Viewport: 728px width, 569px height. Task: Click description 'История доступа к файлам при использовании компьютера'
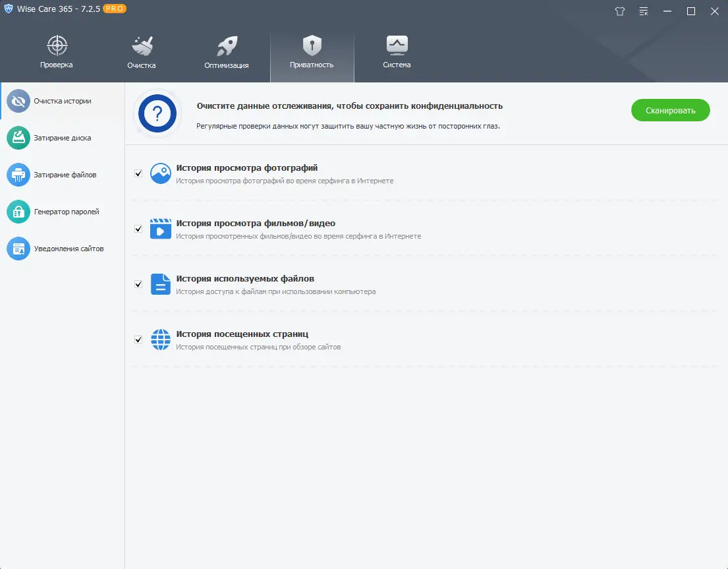click(x=276, y=291)
